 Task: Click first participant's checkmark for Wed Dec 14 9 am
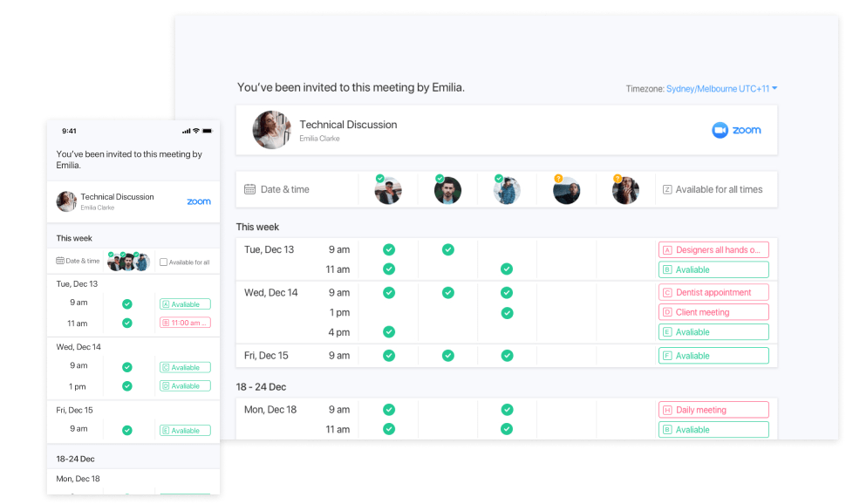click(x=389, y=292)
